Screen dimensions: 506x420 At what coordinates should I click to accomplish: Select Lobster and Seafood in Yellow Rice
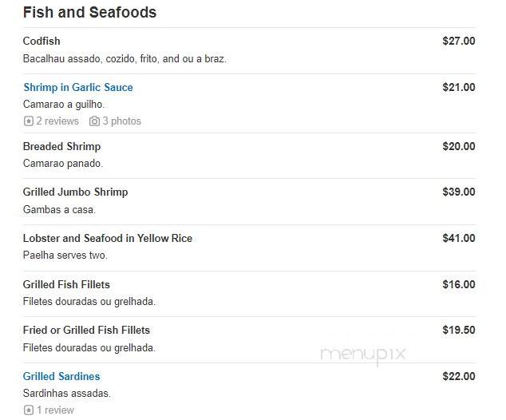click(x=108, y=238)
